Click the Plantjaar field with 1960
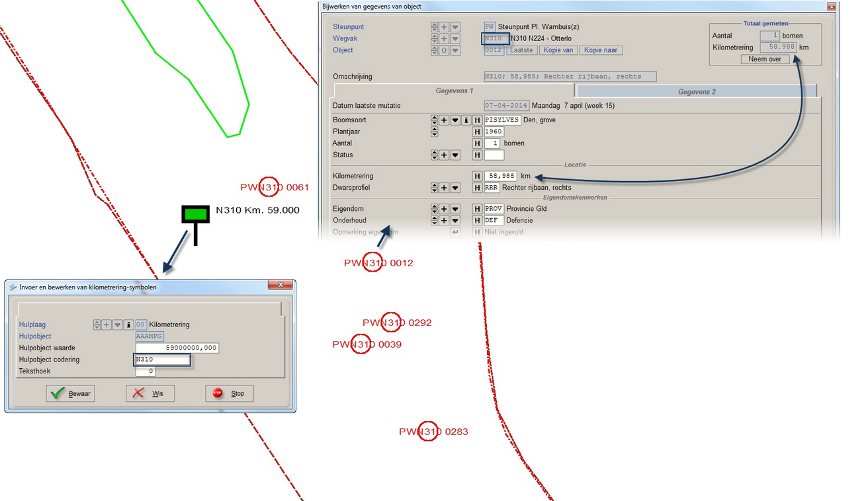The width and height of the screenshot is (868, 501). coord(494,132)
